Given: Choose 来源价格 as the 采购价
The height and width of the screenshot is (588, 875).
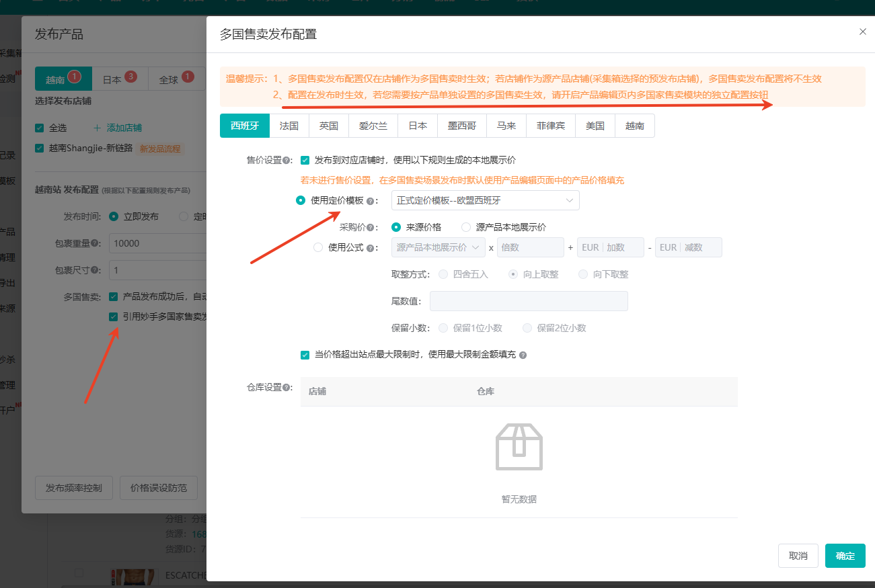Looking at the screenshot, I should 396,227.
